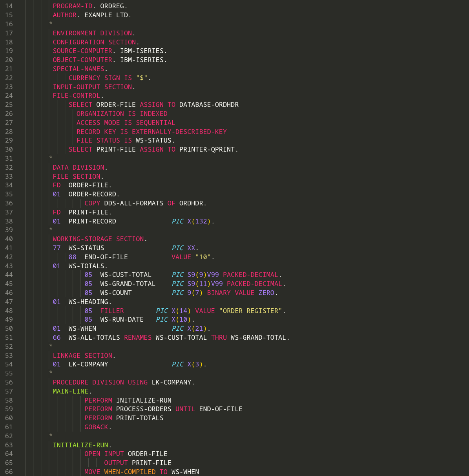Click the ORDER-RECORD level 01 name
469x476 pixels.
(x=92, y=194)
